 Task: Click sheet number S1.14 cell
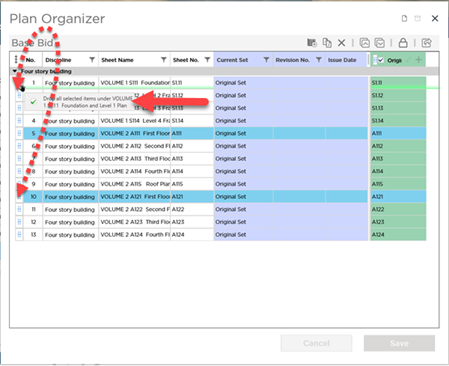pos(192,121)
